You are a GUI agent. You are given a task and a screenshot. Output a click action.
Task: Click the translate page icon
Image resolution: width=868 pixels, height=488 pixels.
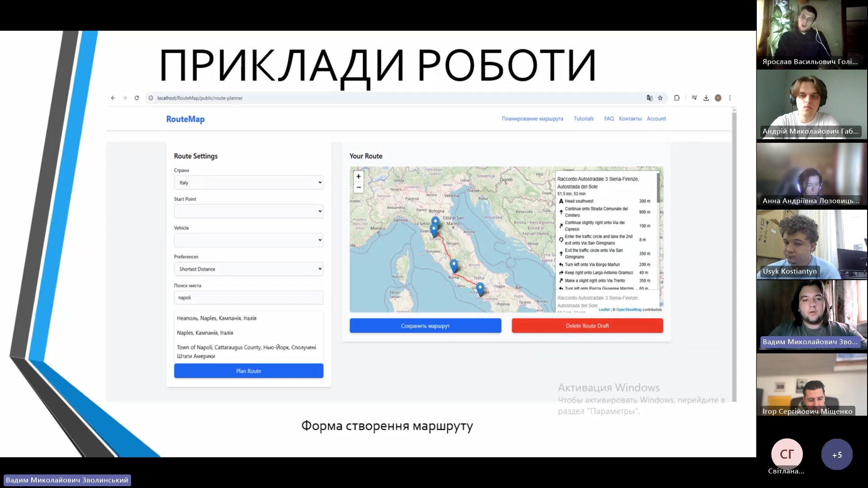click(649, 98)
